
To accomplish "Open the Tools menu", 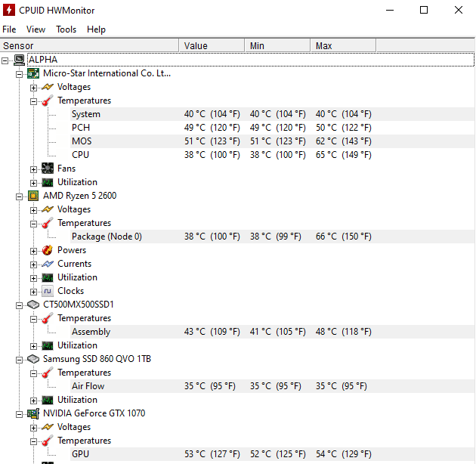I will [66, 29].
